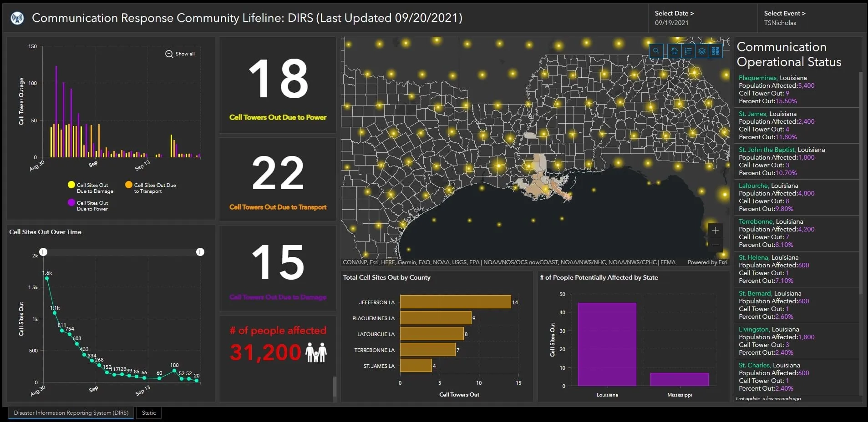
Task: Select the Disaster Information Reporting System tab
Action: click(71, 412)
